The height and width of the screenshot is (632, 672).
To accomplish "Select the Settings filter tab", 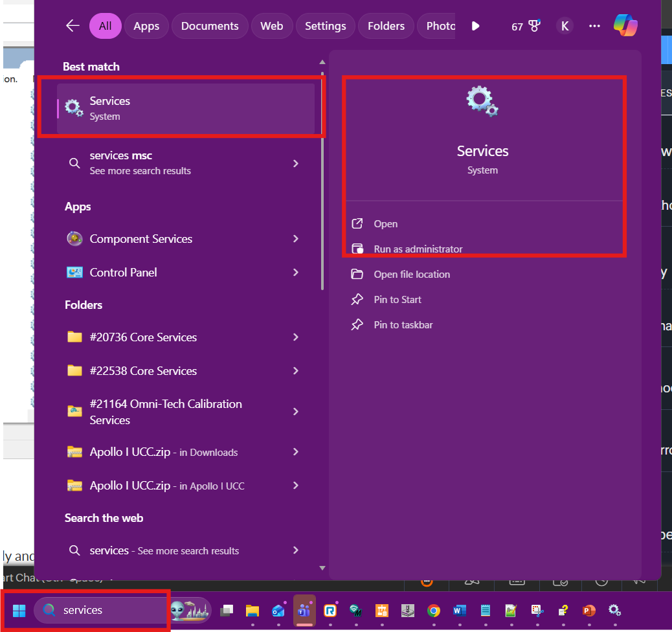I will (325, 26).
